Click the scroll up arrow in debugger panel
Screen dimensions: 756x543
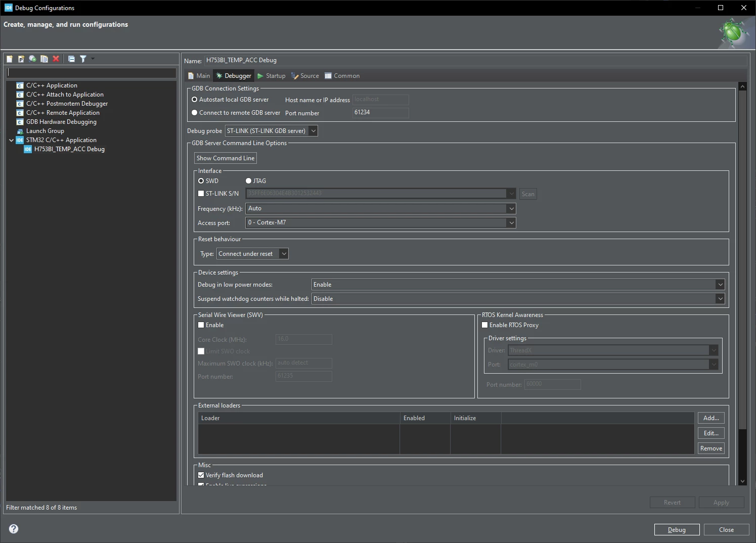point(742,86)
